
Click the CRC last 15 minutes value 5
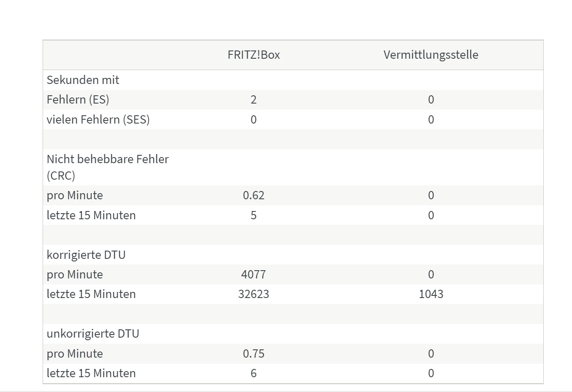(254, 215)
